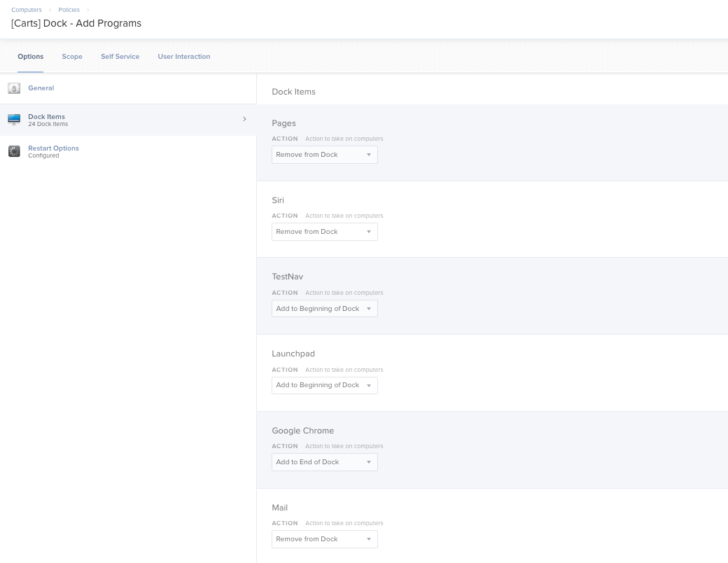Open the Pages action dropdown
Screen dimensions: 728x563
[325, 155]
